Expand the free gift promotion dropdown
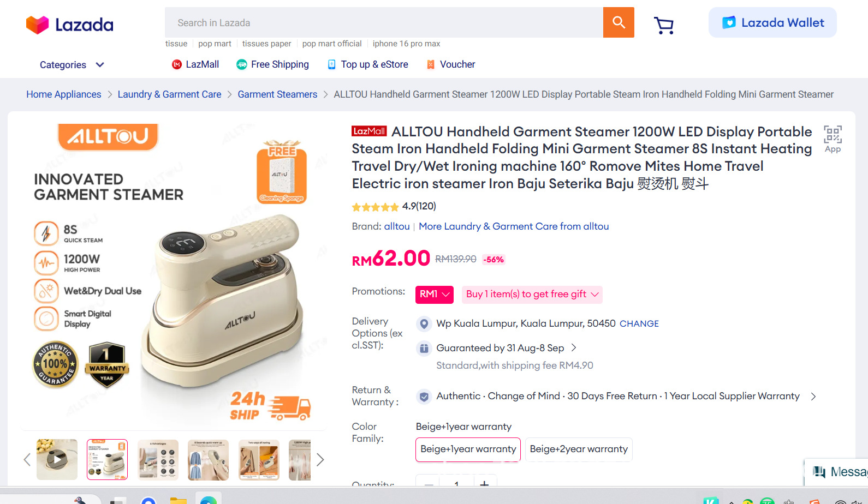 tap(532, 295)
